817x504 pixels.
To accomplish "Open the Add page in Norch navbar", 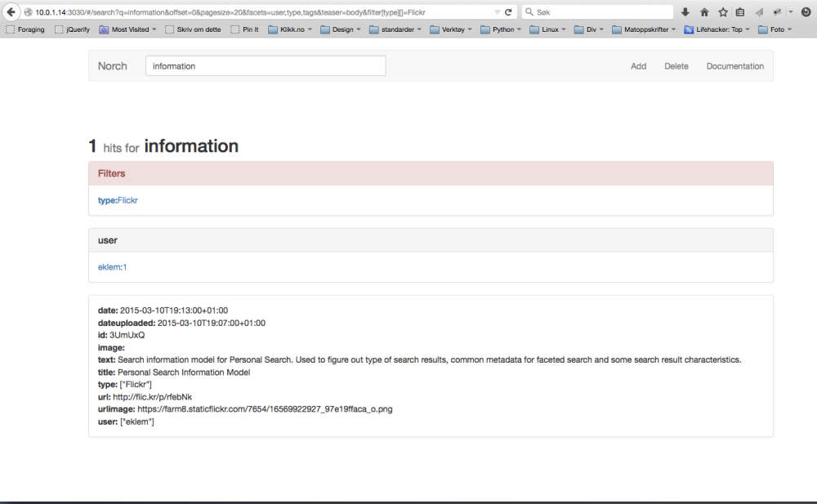I will (638, 66).
